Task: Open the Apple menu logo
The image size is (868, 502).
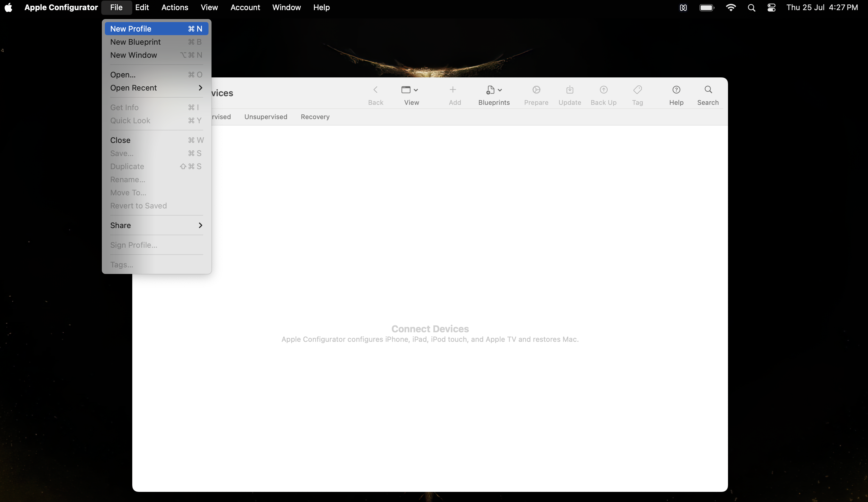Action: pos(9,7)
